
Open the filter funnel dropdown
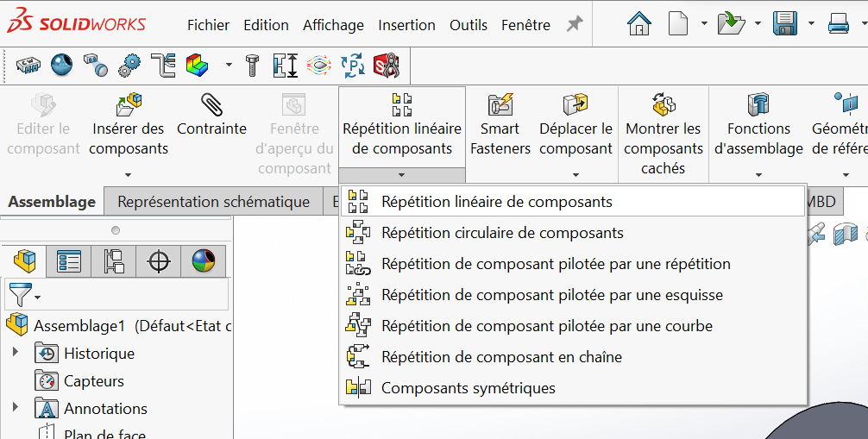tap(23, 296)
